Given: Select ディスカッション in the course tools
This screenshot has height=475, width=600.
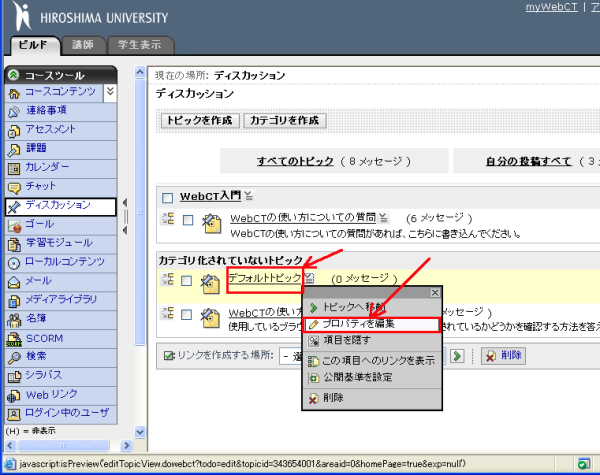Looking at the screenshot, I should (58, 205).
